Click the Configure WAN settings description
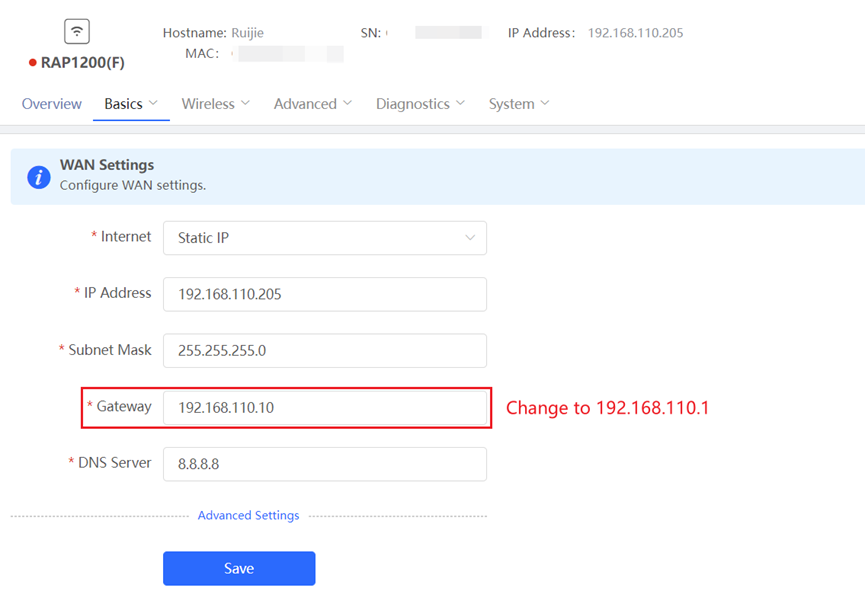865x591 pixels. pyautogui.click(x=133, y=185)
